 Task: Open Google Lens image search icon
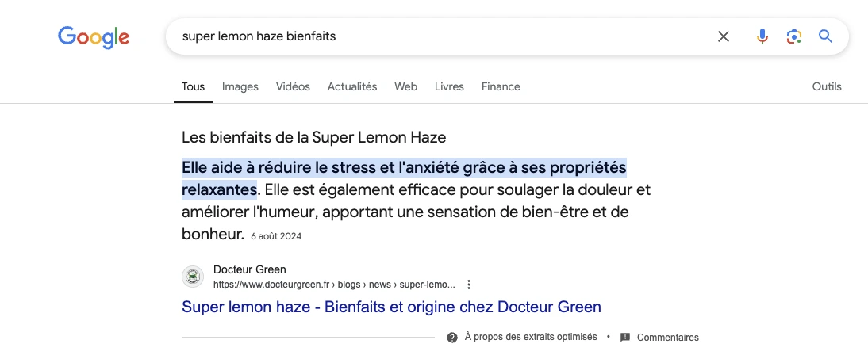pyautogui.click(x=794, y=36)
